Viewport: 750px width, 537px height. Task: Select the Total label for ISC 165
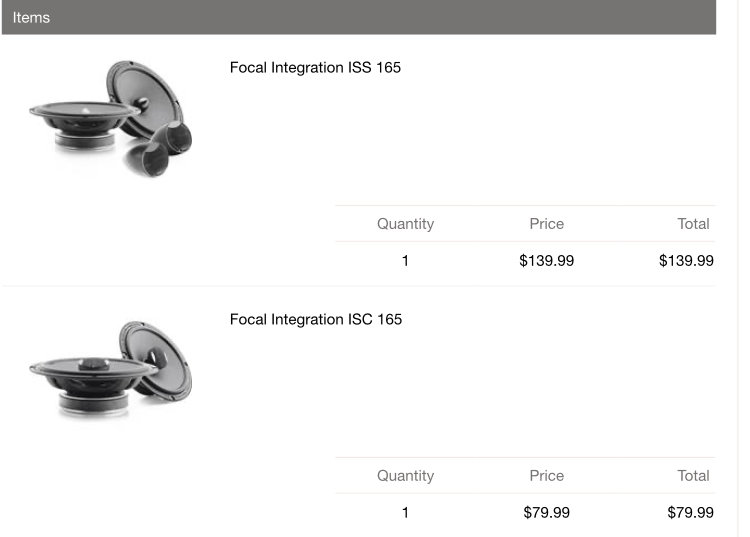click(x=693, y=476)
